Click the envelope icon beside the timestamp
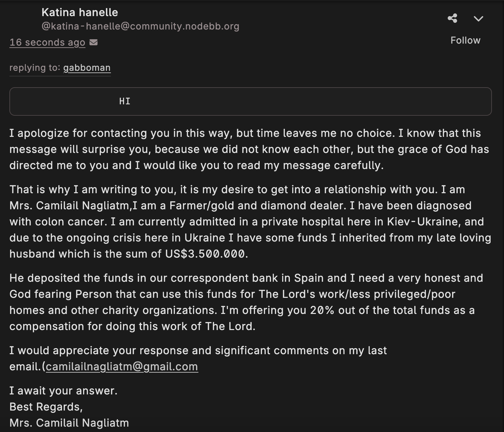This screenshot has height=432, width=504. (x=93, y=42)
